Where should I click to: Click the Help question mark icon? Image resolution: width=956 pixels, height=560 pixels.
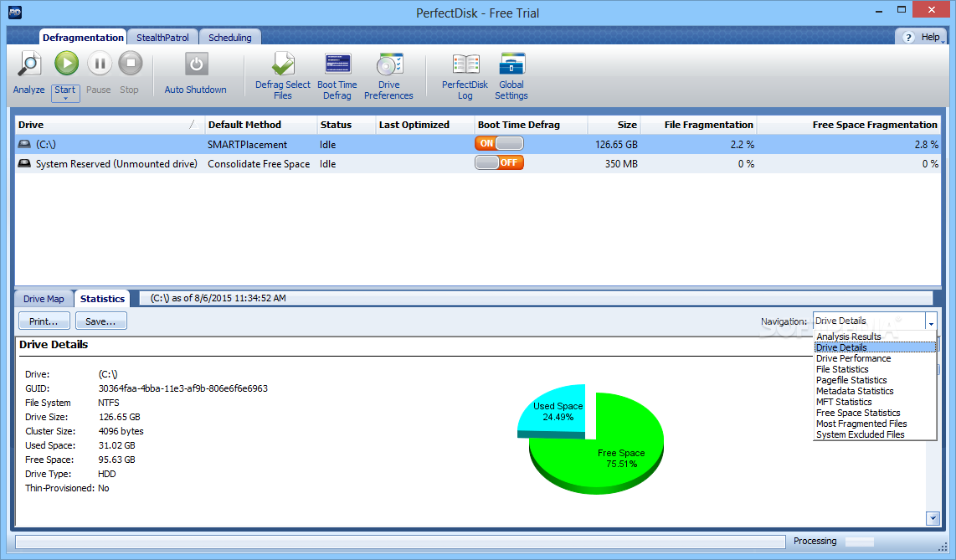tap(908, 37)
